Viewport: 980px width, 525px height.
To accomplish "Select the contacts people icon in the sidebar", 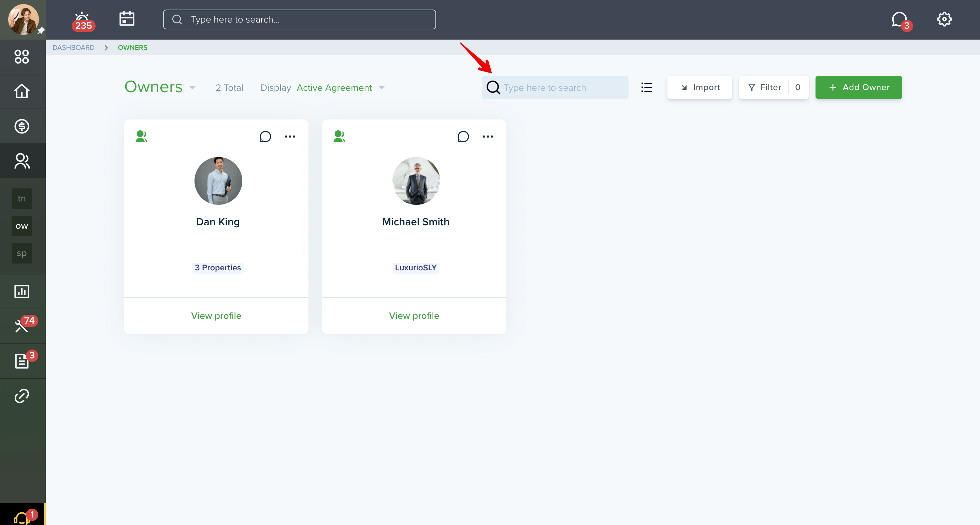I will pyautogui.click(x=22, y=161).
